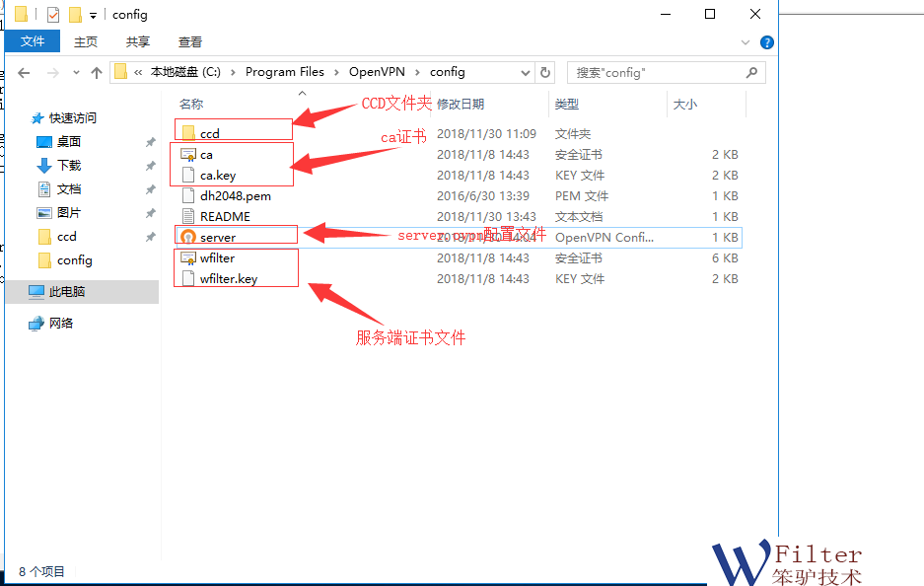Click the search config input box

[656, 72]
